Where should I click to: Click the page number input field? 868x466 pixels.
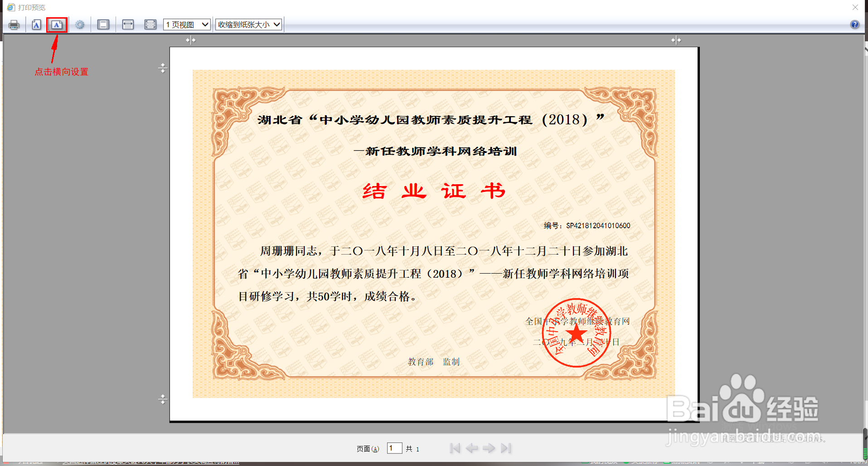click(394, 448)
